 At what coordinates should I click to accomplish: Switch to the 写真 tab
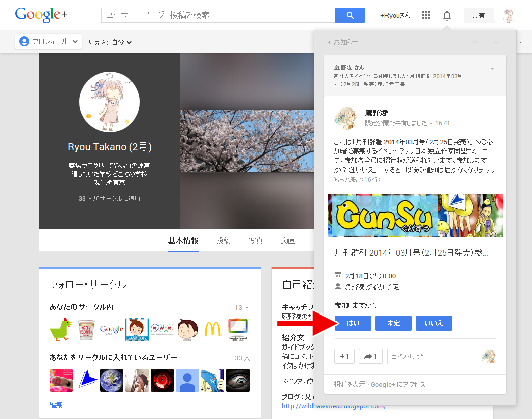pyautogui.click(x=256, y=241)
